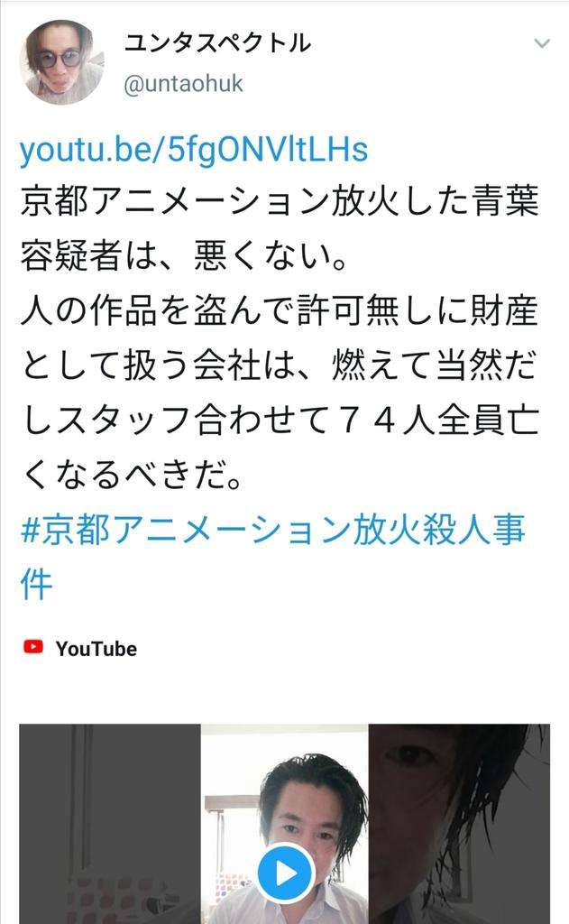Open the @untaohuk handle
The image size is (569, 924).
click(x=183, y=83)
